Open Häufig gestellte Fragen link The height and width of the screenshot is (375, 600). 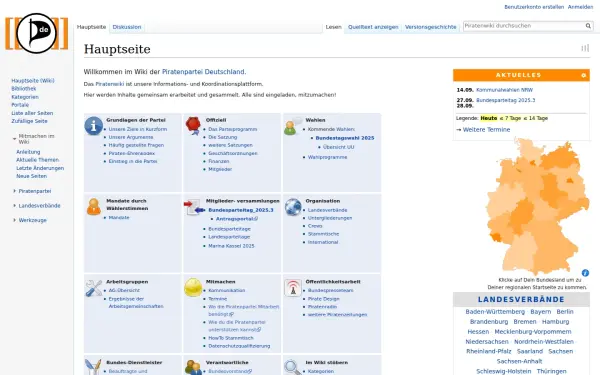tap(136, 145)
